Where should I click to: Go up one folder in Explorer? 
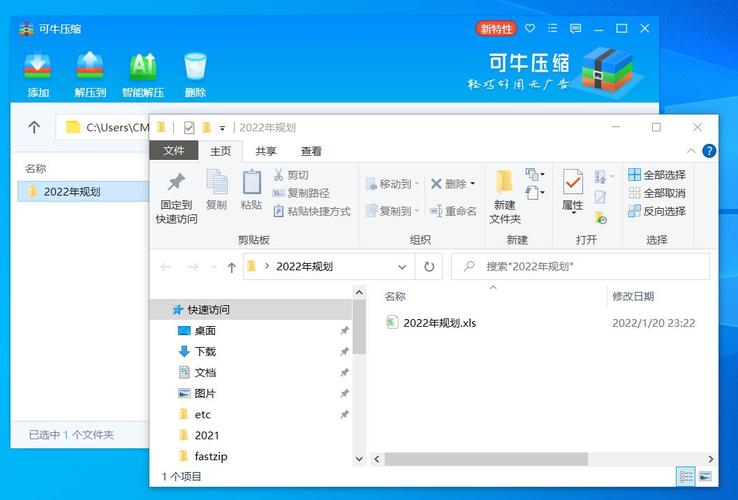tap(231, 267)
